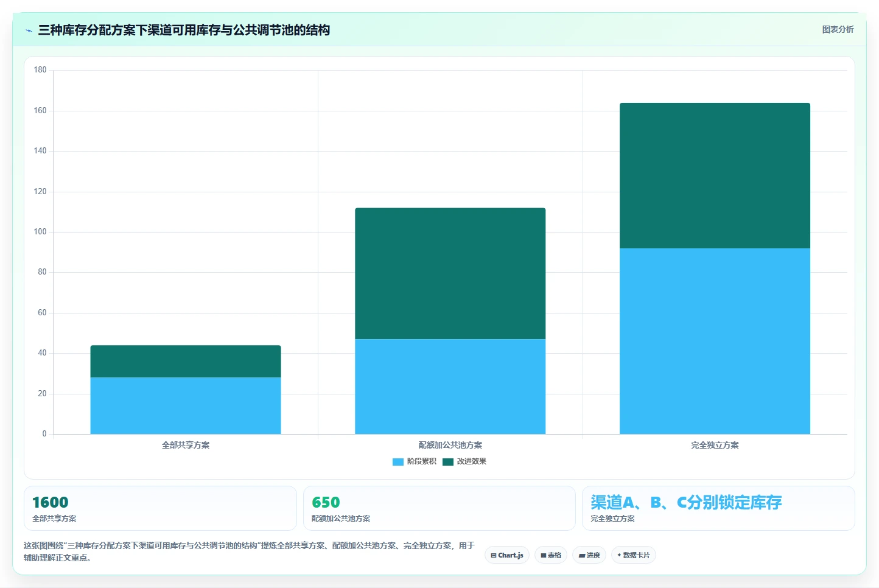Toggle the 阶段累积 legend color box
879x588 pixels.
[x=398, y=461]
